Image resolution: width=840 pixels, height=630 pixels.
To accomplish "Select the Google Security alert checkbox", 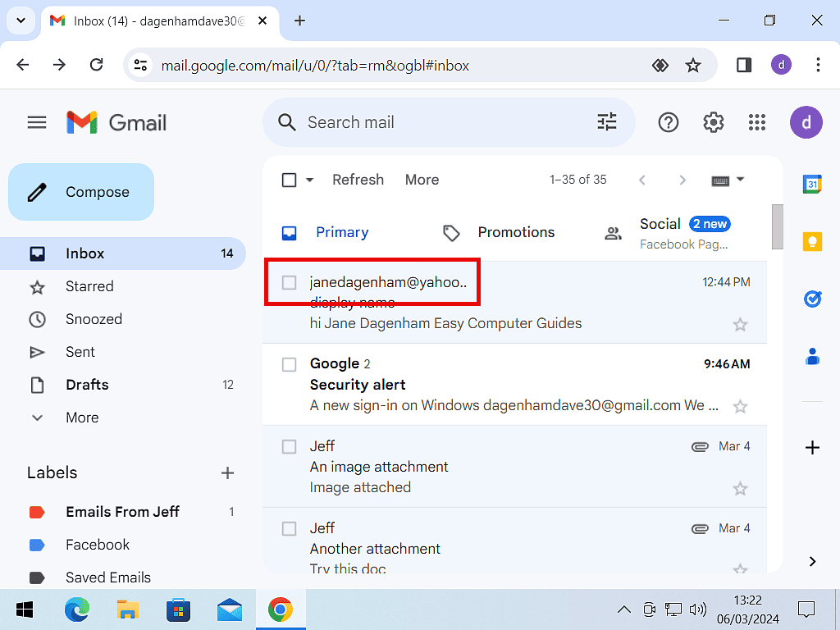I will [x=289, y=364].
